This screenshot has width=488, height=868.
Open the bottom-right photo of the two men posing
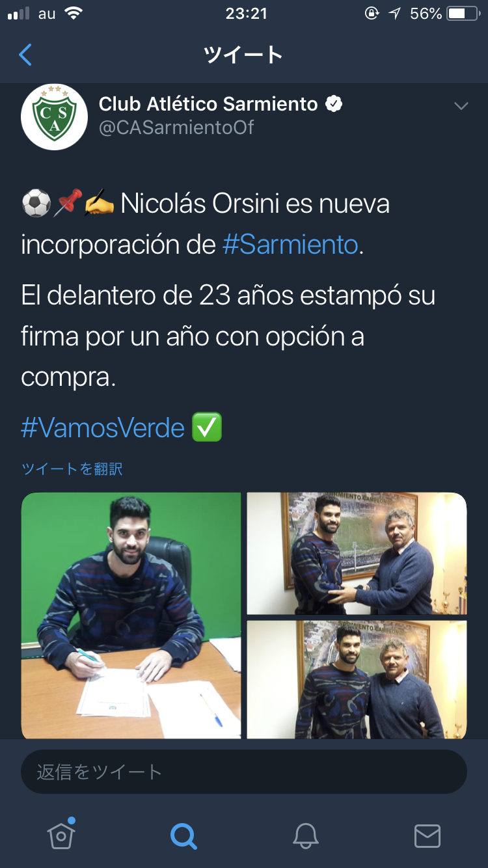pyautogui.click(x=357, y=679)
